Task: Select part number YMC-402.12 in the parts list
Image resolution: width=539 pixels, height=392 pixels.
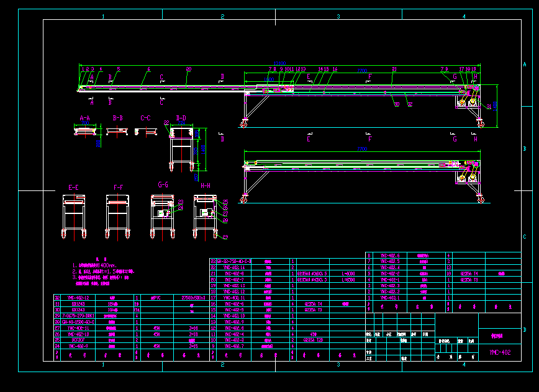Action: tap(234, 292)
